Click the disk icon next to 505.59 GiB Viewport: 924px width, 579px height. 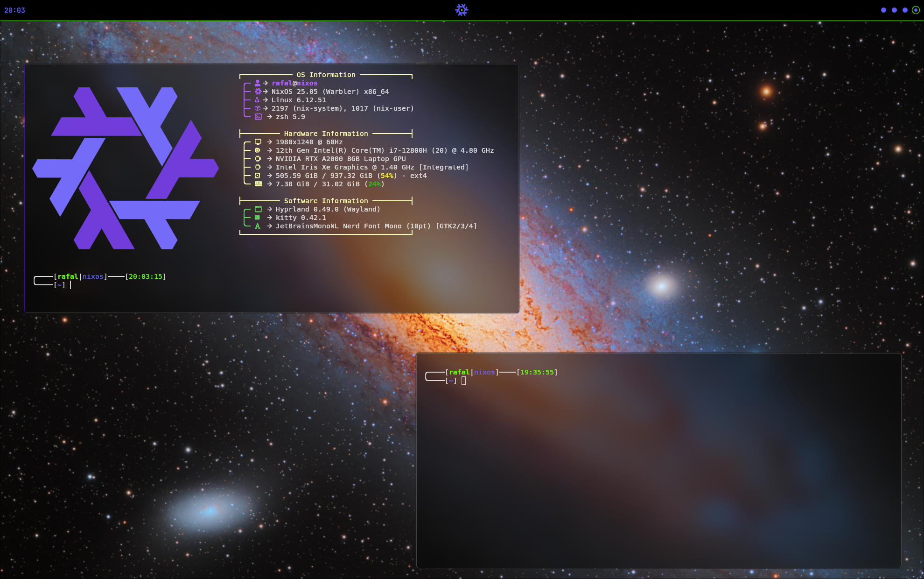258,176
